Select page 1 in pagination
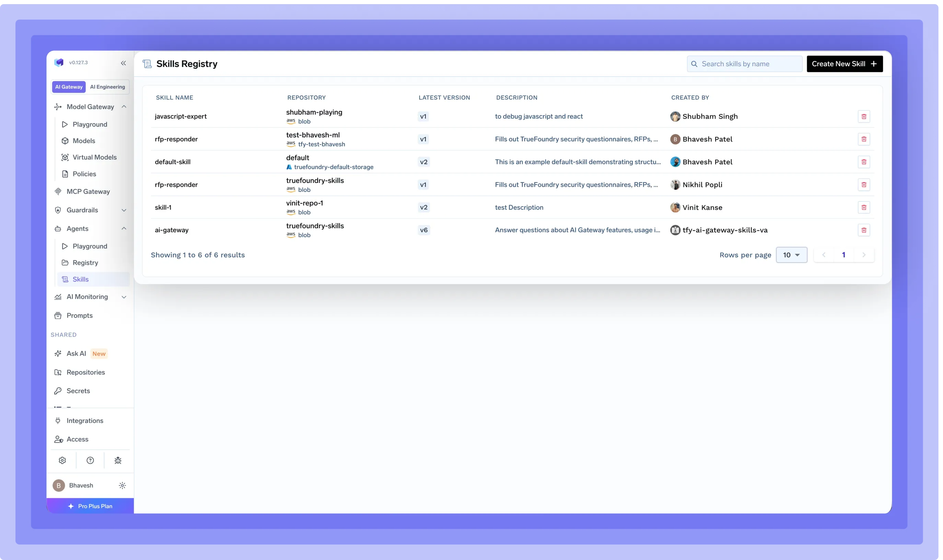 844,255
